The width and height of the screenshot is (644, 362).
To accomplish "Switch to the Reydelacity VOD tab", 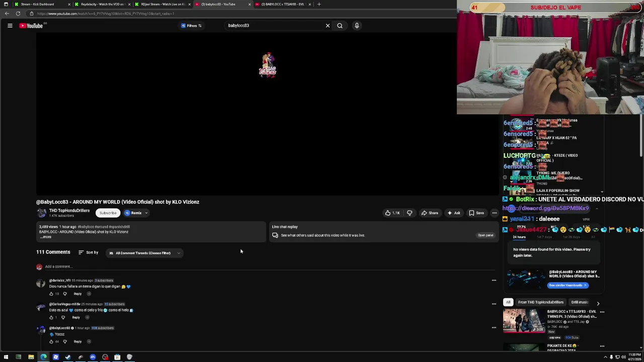I will tap(103, 4).
